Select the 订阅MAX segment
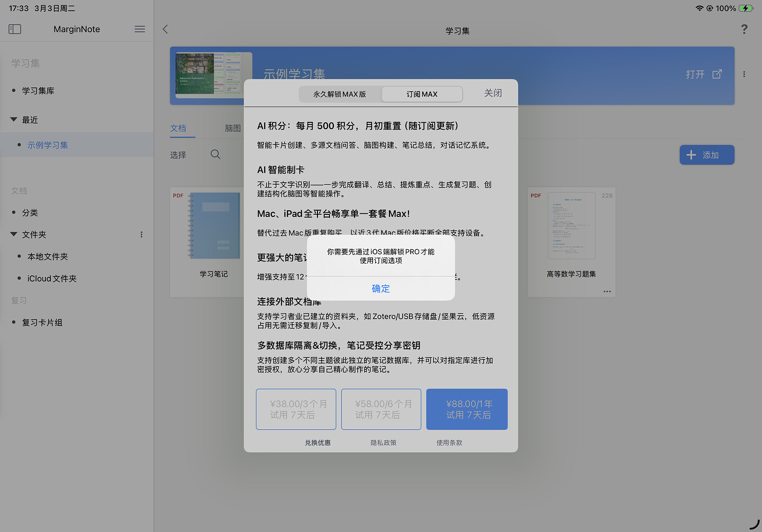The width and height of the screenshot is (762, 532). point(422,94)
